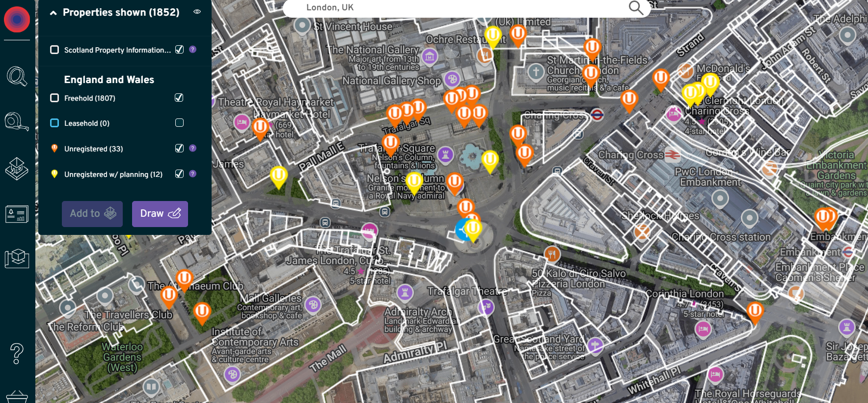The height and width of the screenshot is (403, 868).
Task: Click the Trafalgar Square fountain landmark icon
Action: point(445,154)
